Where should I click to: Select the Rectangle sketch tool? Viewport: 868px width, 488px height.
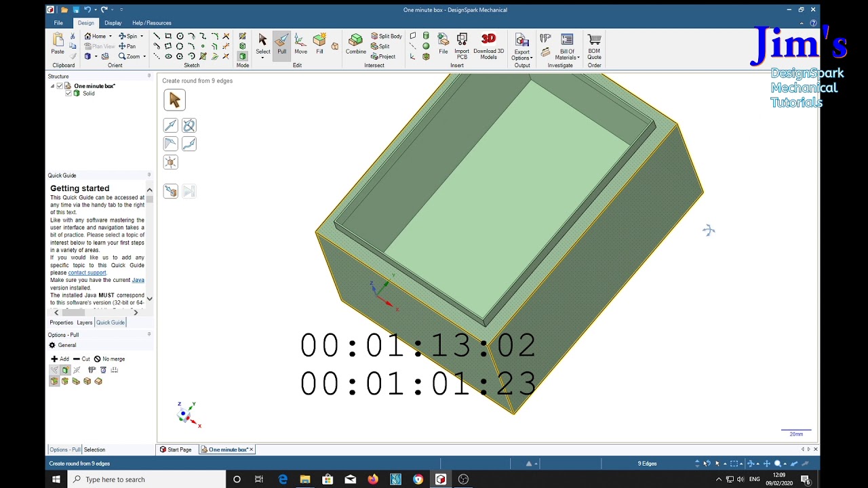point(168,36)
